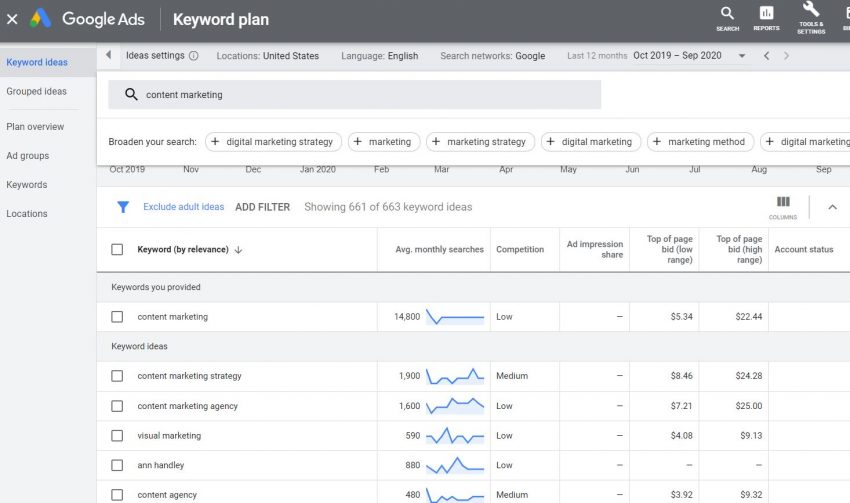Viewport: 850px width, 503px height.
Task: Add 'marketing strategy' suggestion chip
Action: [480, 142]
